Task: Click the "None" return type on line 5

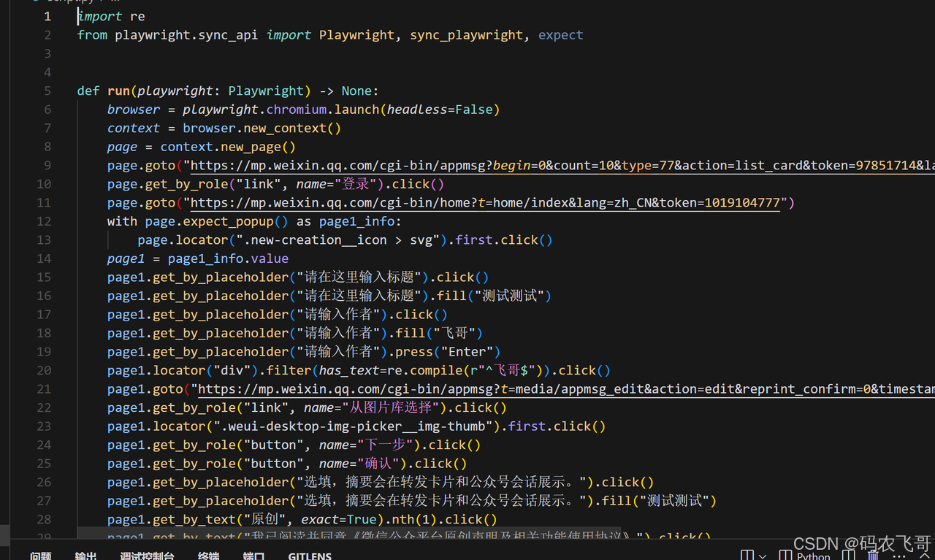Action: 356,91
